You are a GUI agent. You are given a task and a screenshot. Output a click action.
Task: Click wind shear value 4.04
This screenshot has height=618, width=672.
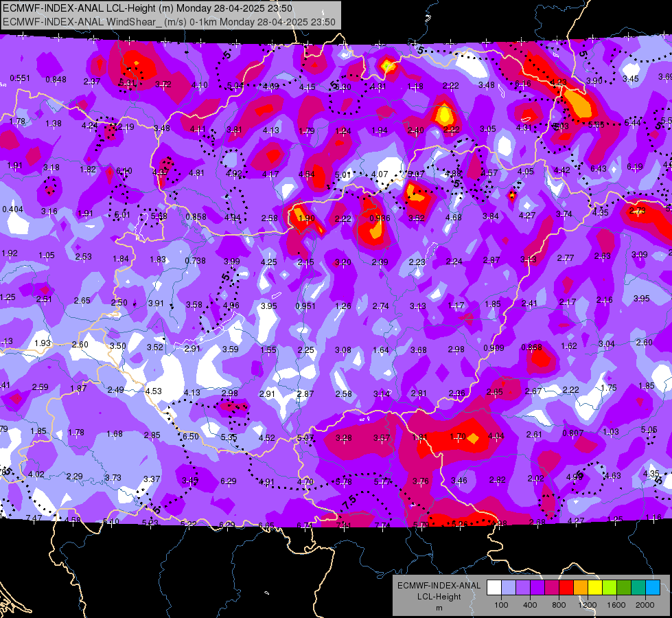pyautogui.click(x=496, y=436)
